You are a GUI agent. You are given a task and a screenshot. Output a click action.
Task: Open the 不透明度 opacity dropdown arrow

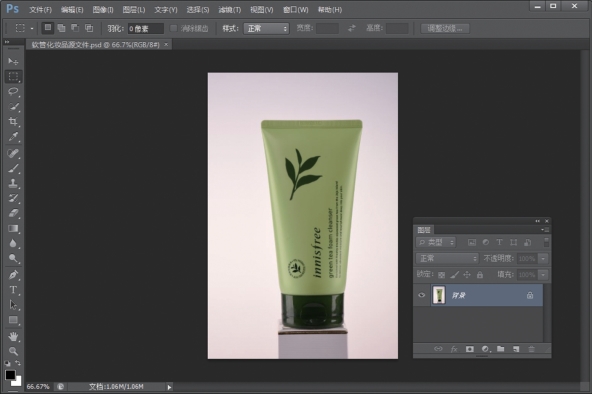pos(543,259)
